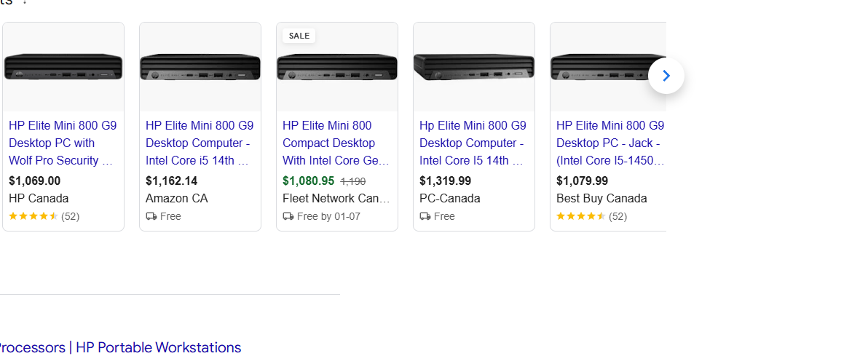Click the delivery truck icon under Fleet Network
The image size is (868, 364).
(x=288, y=216)
